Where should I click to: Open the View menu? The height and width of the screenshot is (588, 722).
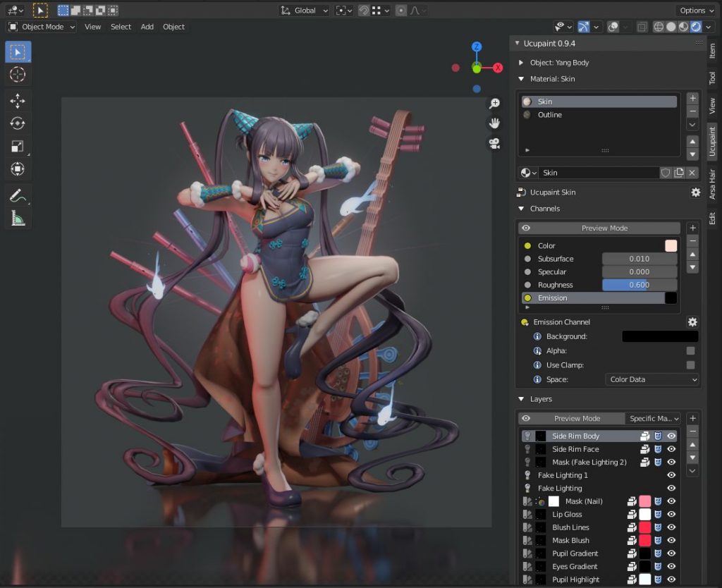coord(92,26)
